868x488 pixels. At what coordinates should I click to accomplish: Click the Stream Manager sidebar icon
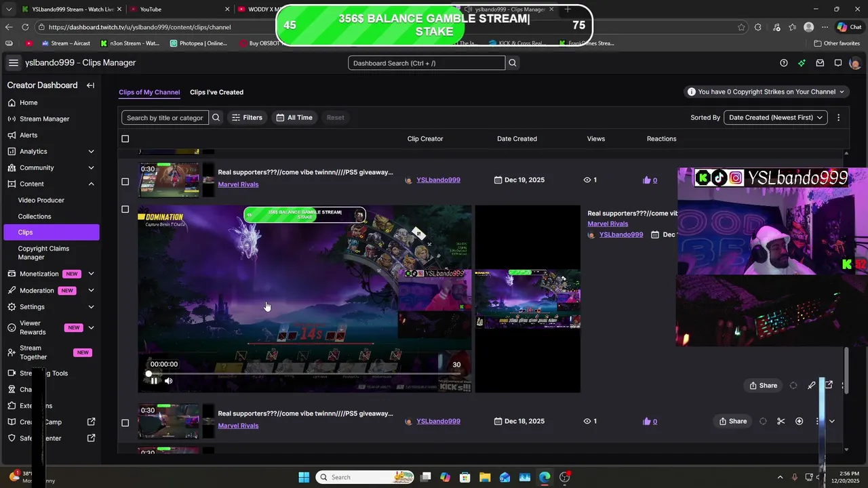tap(12, 119)
